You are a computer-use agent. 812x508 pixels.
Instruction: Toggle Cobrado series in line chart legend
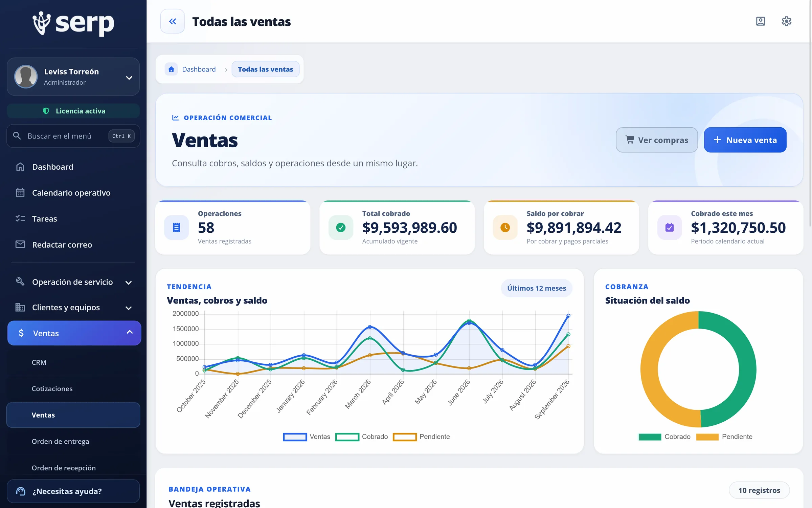[x=361, y=437]
